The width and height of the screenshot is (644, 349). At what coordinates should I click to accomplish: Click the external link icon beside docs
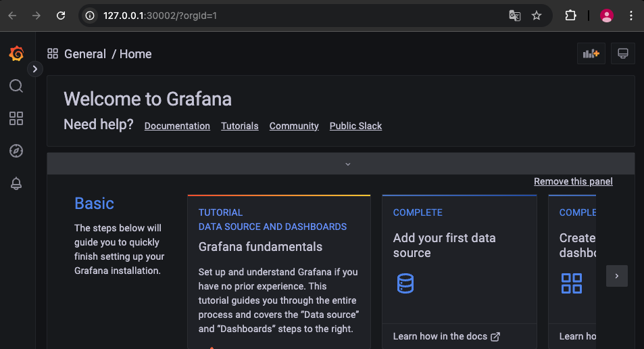point(495,337)
